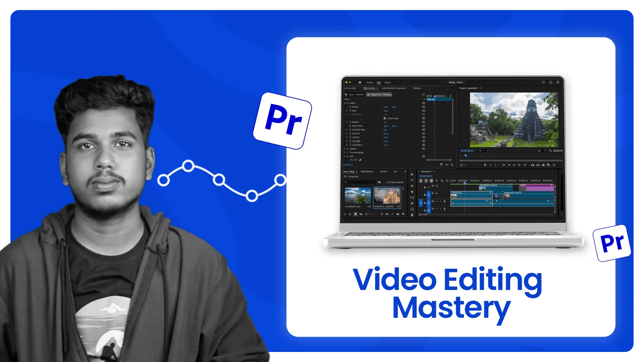Viewport: 644px width, 362px height.
Task: Click Mark In bracket button
Action: 491,165
